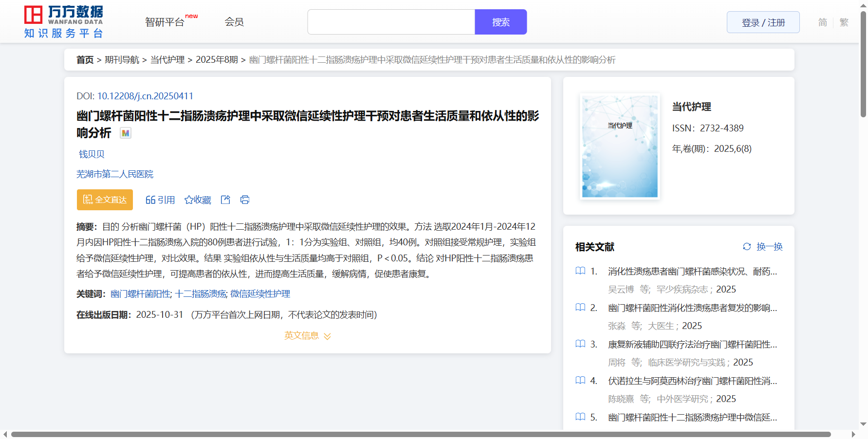868x439 pixels.
Task: Click the print icon in article toolbar
Action: point(245,200)
